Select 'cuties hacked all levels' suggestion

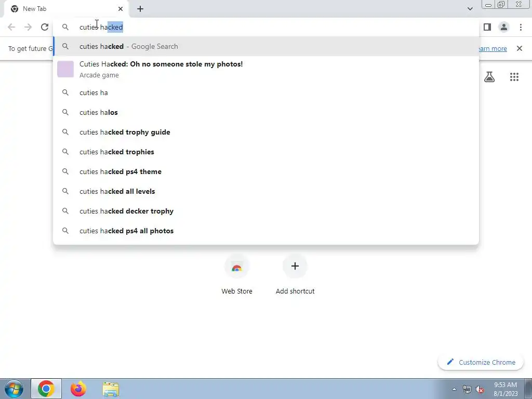click(266, 191)
